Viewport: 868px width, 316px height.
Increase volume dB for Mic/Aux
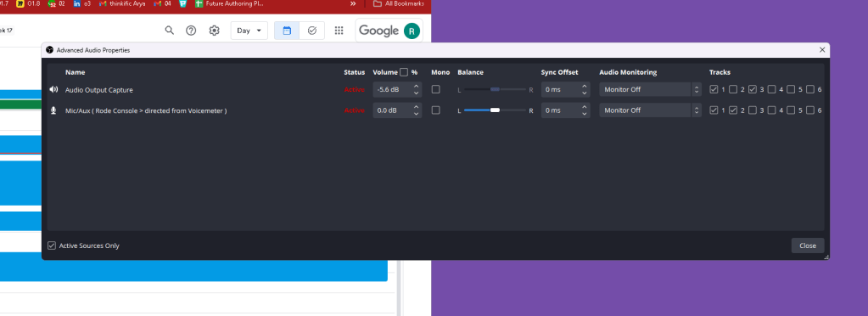click(x=416, y=107)
